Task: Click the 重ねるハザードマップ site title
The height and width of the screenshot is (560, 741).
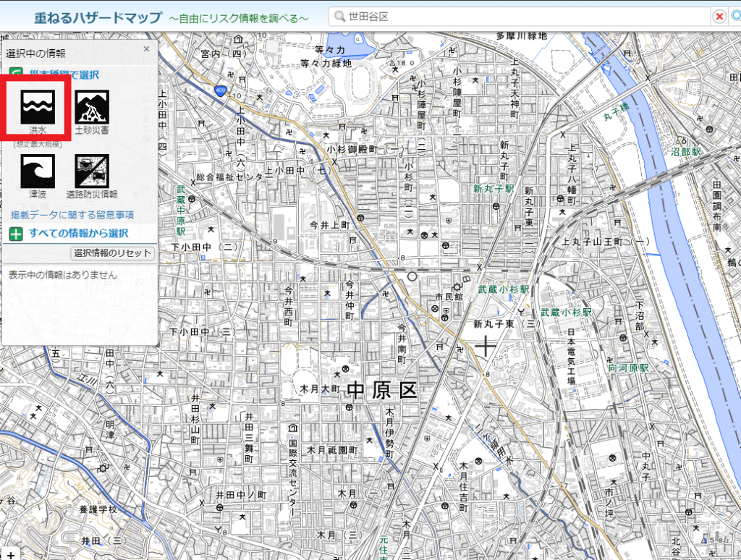Action: 97,17
